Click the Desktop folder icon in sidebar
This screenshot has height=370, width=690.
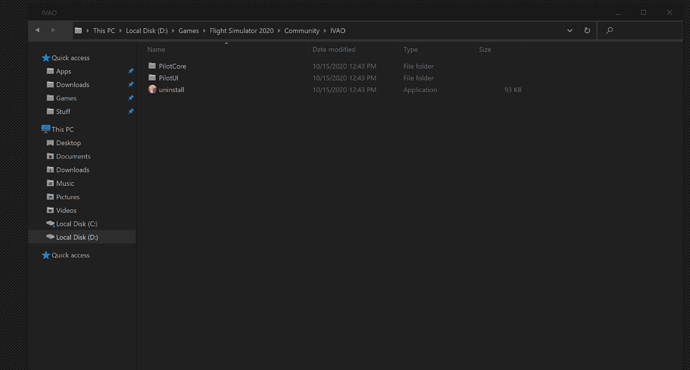pos(50,143)
